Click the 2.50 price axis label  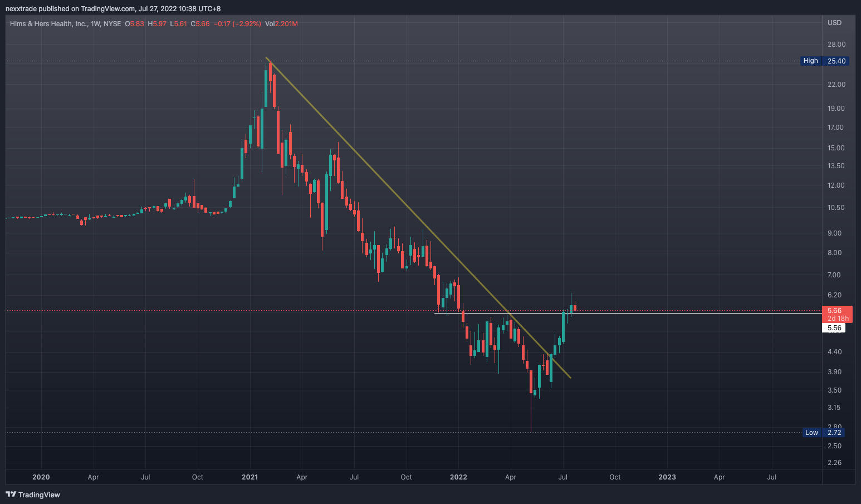834,446
